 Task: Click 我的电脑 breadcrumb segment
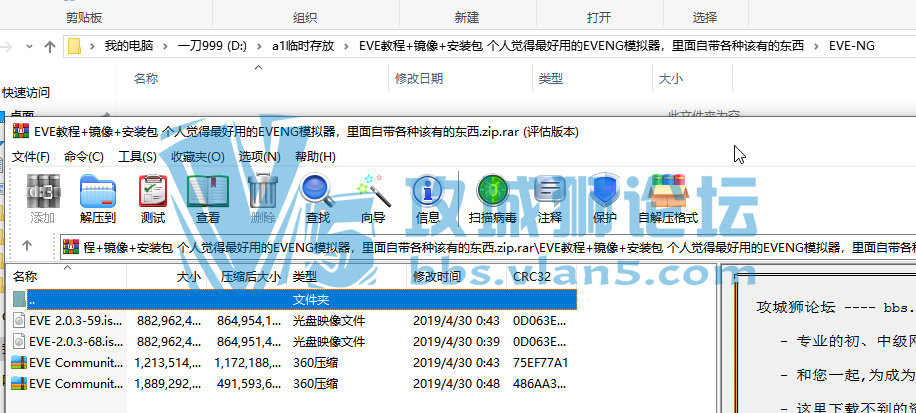click(128, 46)
